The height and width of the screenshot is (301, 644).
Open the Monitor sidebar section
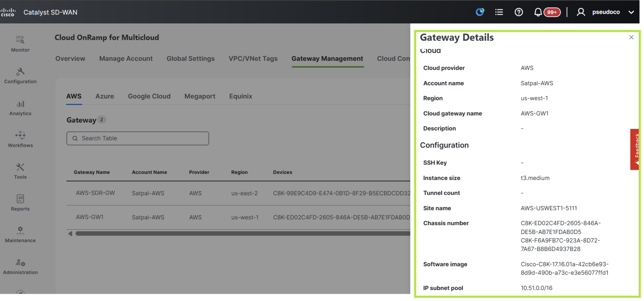20,44
